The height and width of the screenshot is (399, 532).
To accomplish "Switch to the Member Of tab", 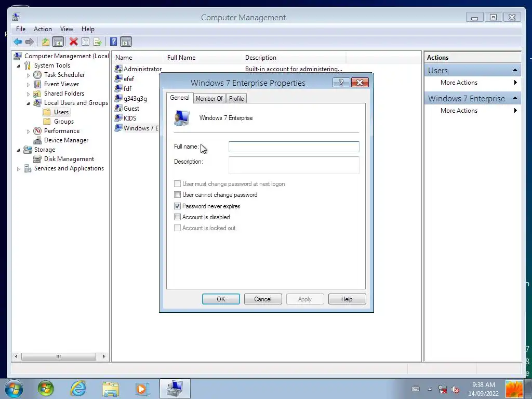I will (x=209, y=99).
